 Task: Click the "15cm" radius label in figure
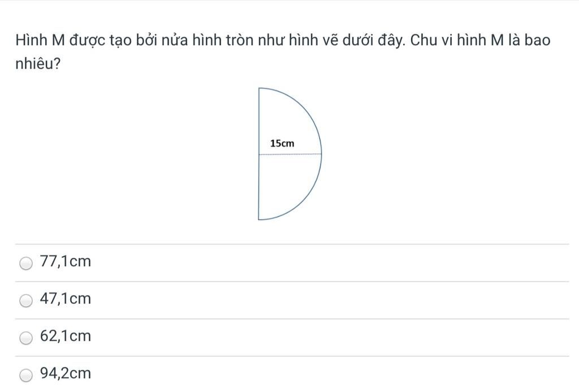[282, 143]
